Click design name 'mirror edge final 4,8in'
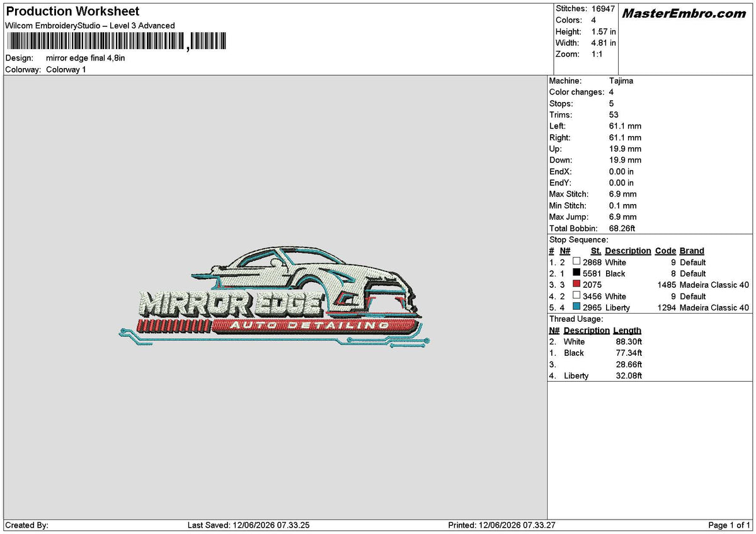Screen dimensions: 756x534 point(86,58)
